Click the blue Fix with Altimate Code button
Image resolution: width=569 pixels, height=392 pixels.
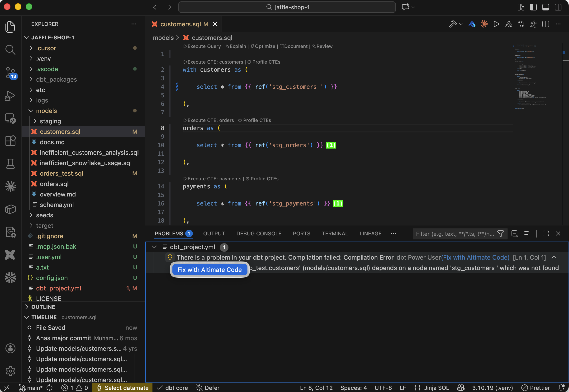pyautogui.click(x=210, y=270)
